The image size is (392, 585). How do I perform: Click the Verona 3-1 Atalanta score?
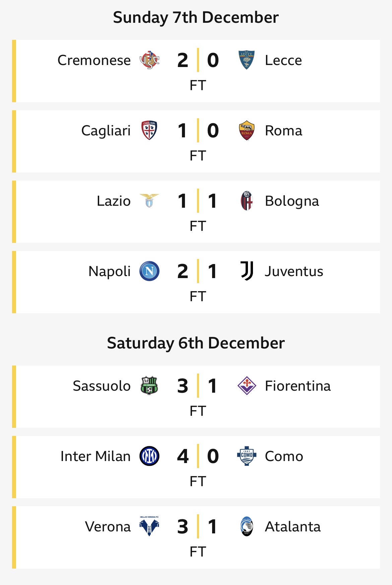(x=198, y=527)
